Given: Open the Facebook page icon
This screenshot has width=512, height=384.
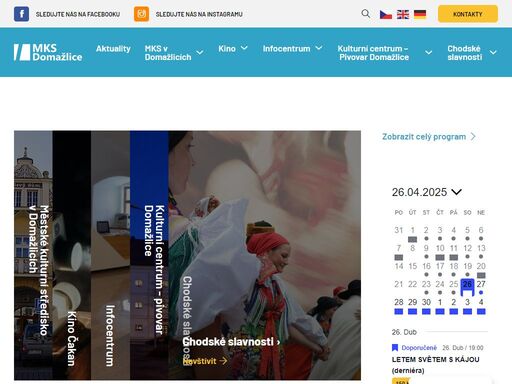Looking at the screenshot, I should click(x=21, y=14).
